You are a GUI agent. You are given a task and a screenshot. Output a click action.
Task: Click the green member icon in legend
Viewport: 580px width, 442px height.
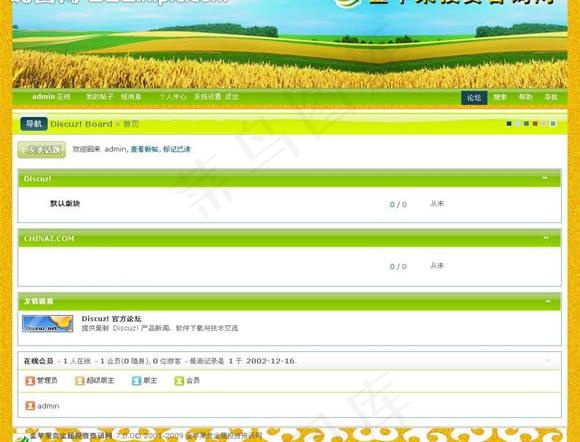(179, 381)
